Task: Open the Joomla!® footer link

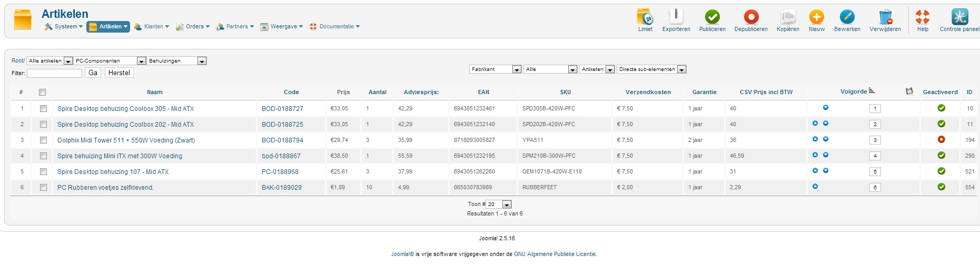Action: (402, 254)
